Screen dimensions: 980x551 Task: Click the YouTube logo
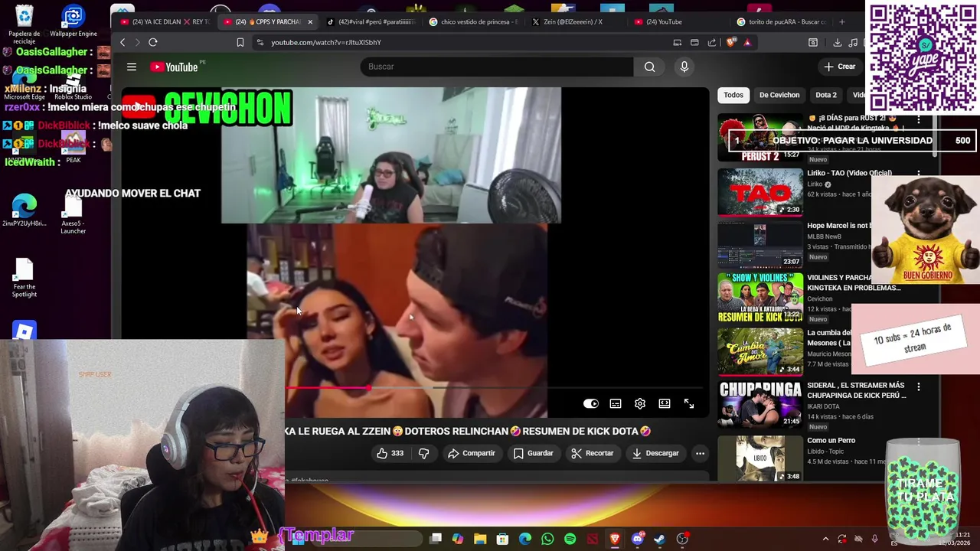[175, 67]
